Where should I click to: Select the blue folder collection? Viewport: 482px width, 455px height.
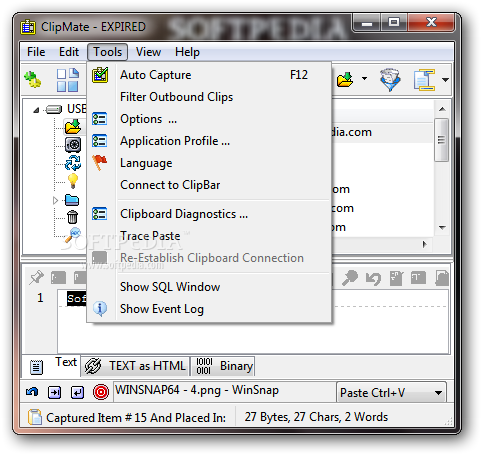(72, 200)
